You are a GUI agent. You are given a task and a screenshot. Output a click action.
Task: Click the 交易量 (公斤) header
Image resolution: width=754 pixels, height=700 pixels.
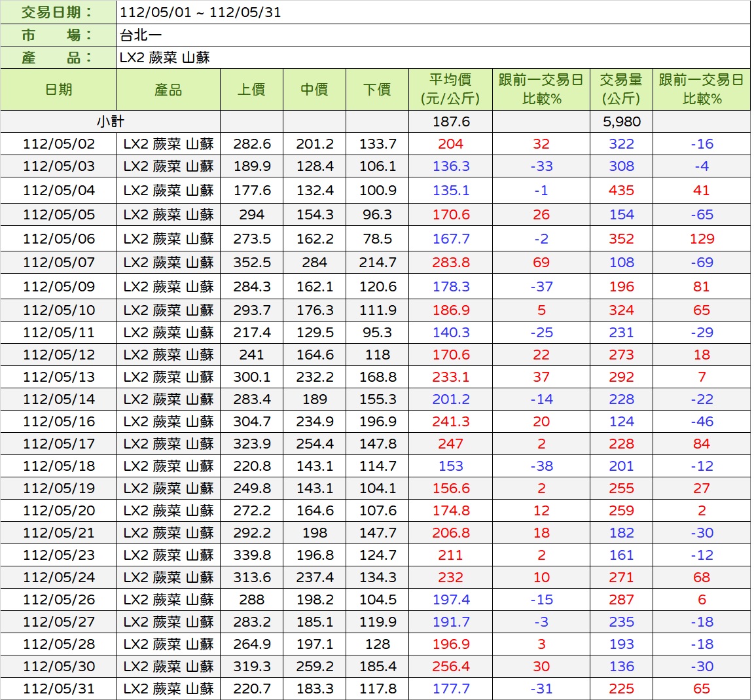pyautogui.click(x=621, y=90)
